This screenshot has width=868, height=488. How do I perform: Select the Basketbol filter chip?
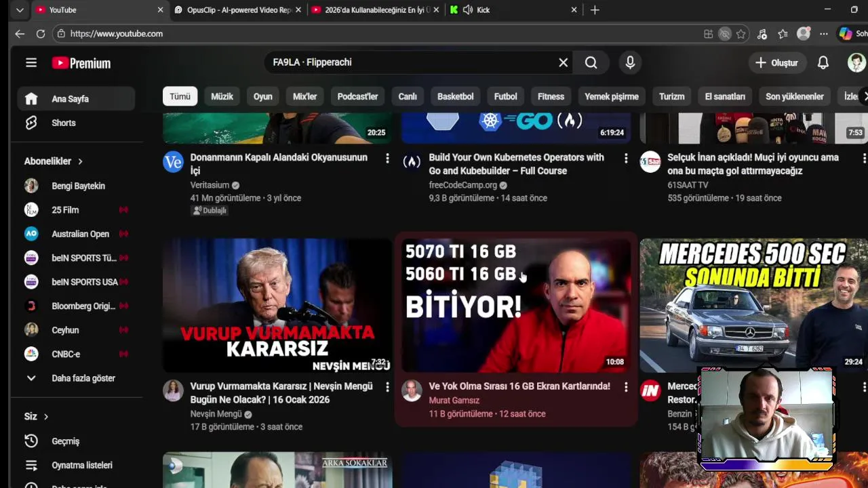tap(456, 96)
